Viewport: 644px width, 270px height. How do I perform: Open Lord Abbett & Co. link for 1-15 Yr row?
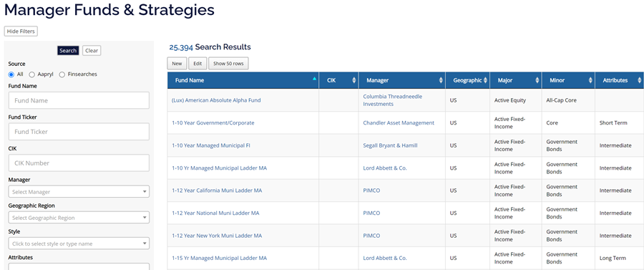pos(385,258)
